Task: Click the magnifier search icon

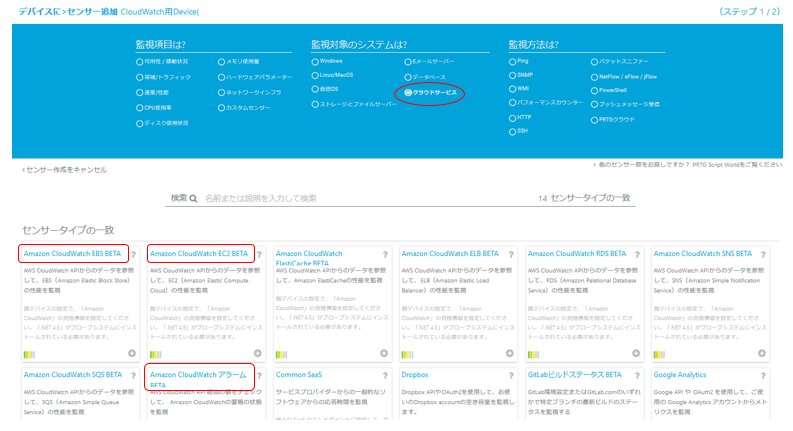Action: point(193,199)
